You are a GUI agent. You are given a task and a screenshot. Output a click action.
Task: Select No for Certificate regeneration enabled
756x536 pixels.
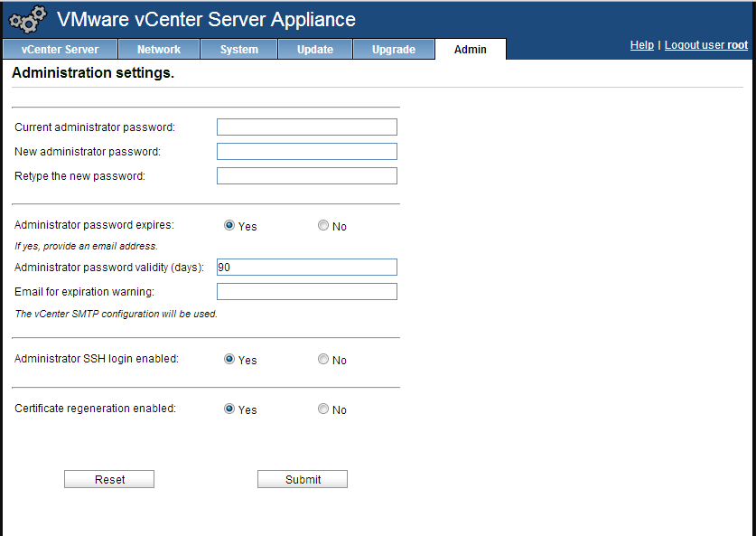coord(323,409)
